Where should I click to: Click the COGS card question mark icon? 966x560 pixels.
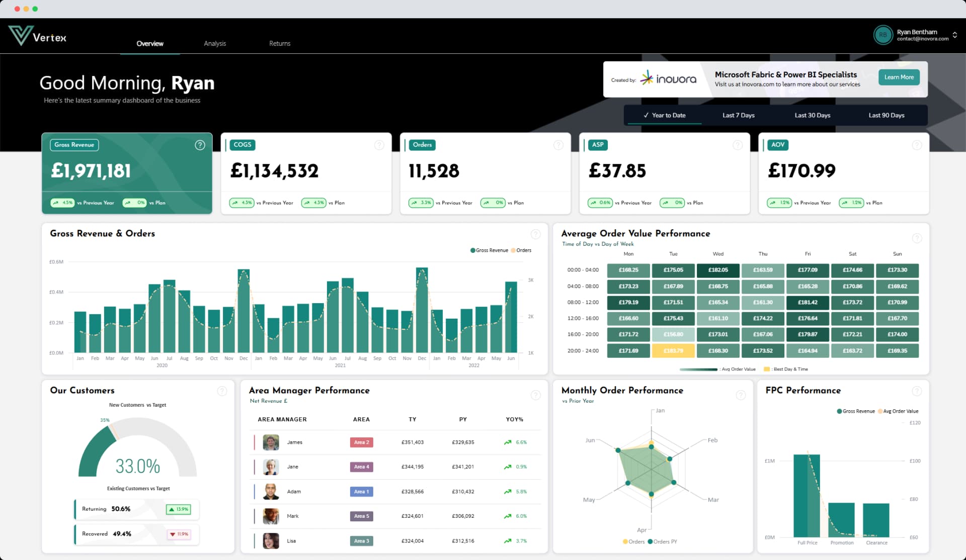[379, 145]
